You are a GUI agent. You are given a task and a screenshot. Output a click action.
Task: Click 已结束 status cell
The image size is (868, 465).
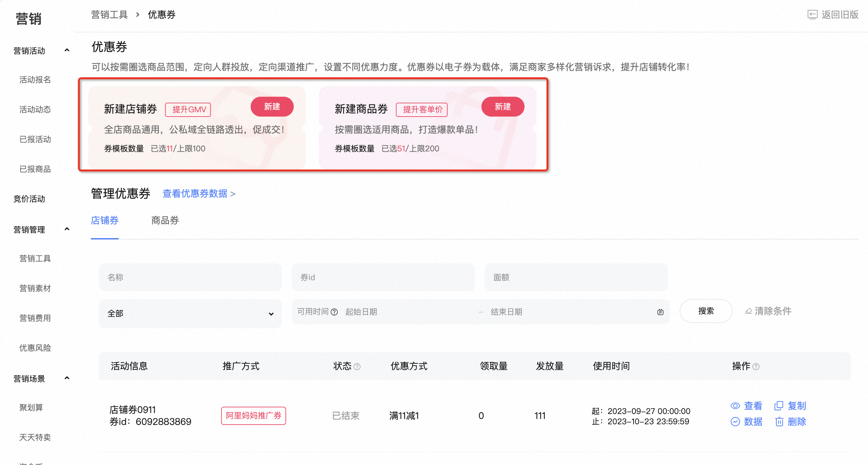click(346, 416)
